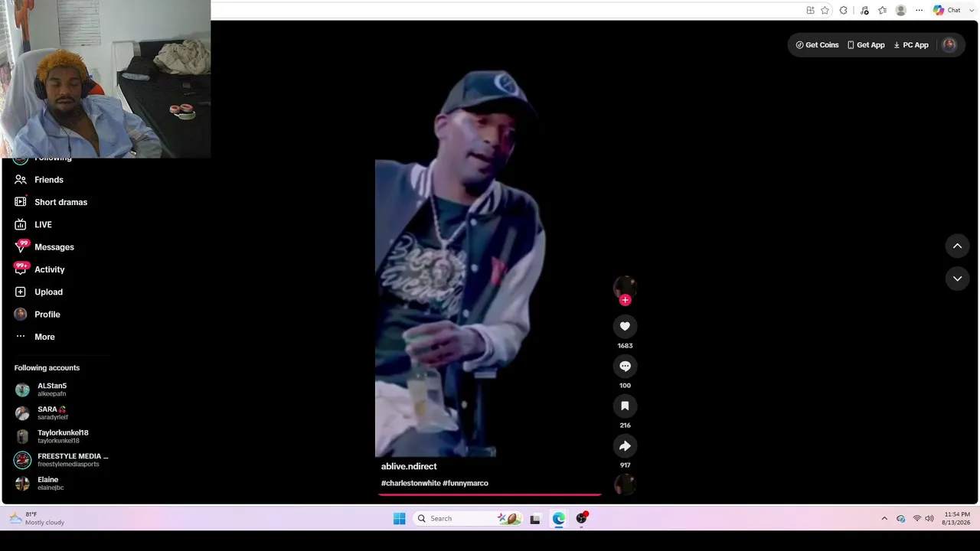The image size is (980, 551).
Task: Open Friends in the sidebar
Action: (49, 180)
